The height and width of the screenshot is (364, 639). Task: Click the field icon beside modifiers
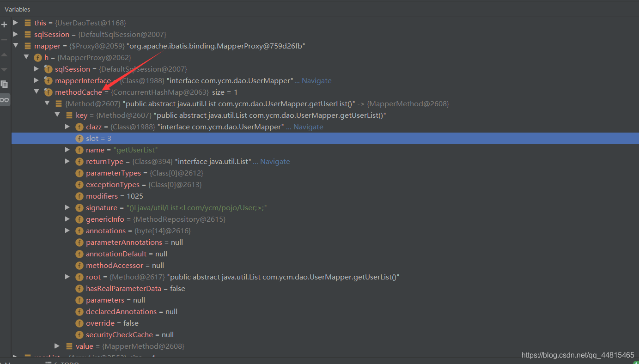79,196
